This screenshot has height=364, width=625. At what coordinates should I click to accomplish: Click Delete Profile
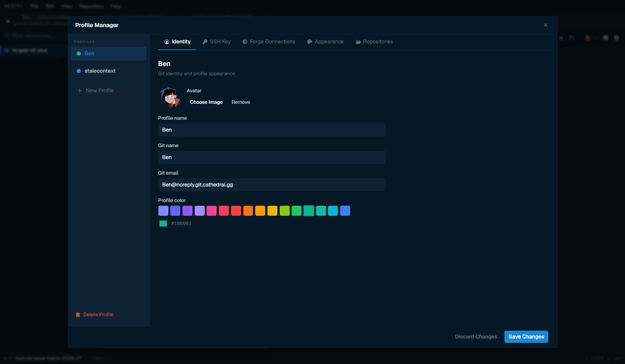95,315
